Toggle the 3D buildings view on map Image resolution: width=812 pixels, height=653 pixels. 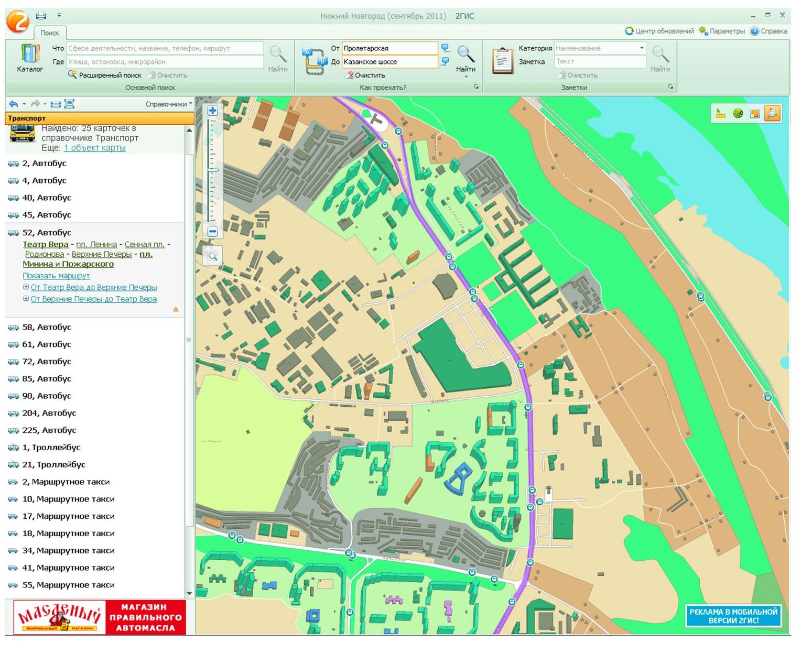[x=772, y=113]
